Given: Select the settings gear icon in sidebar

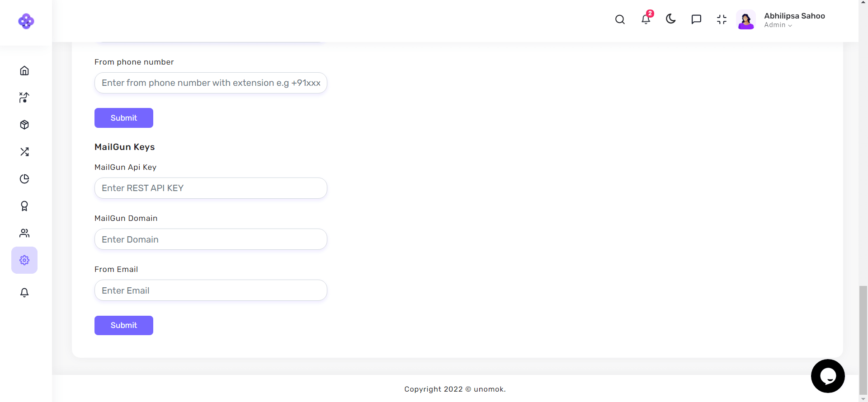Looking at the screenshot, I should (24, 260).
